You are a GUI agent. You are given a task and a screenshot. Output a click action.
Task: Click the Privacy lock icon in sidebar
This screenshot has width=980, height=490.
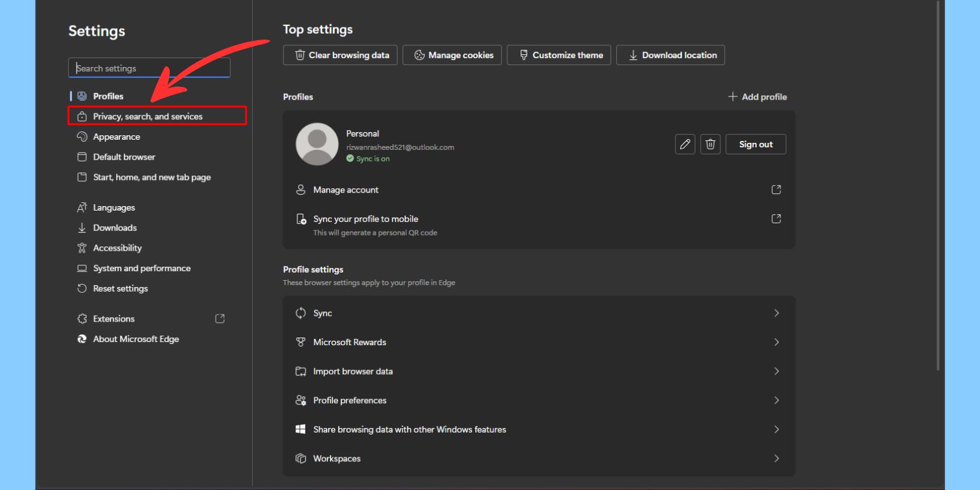click(x=82, y=117)
